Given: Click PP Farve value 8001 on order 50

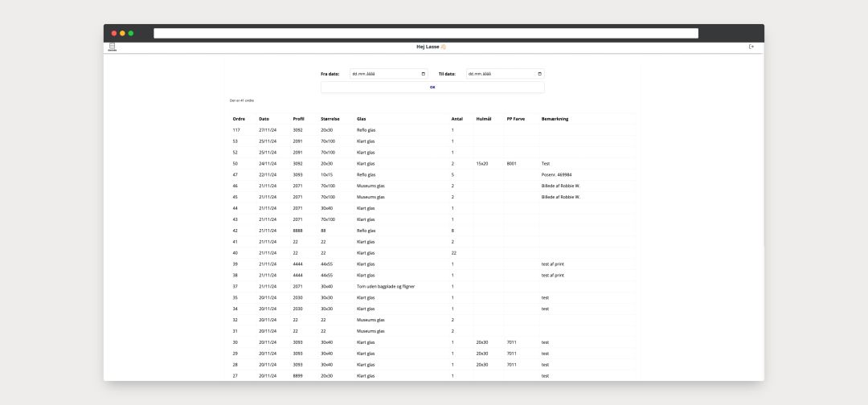Looking at the screenshot, I should tap(512, 163).
